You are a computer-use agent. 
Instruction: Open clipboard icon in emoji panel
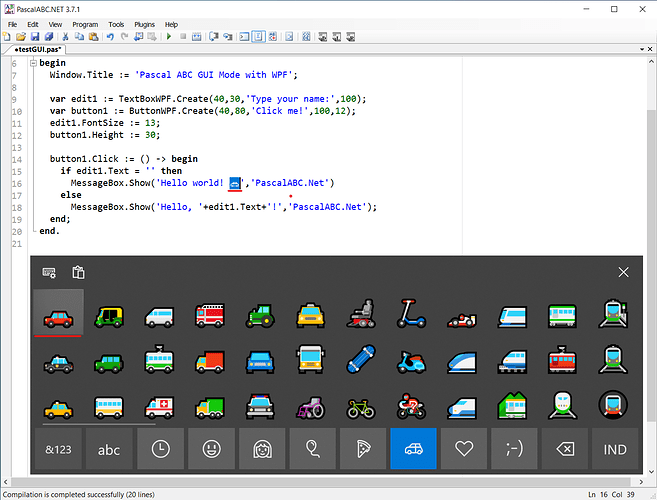pyautogui.click(x=78, y=272)
